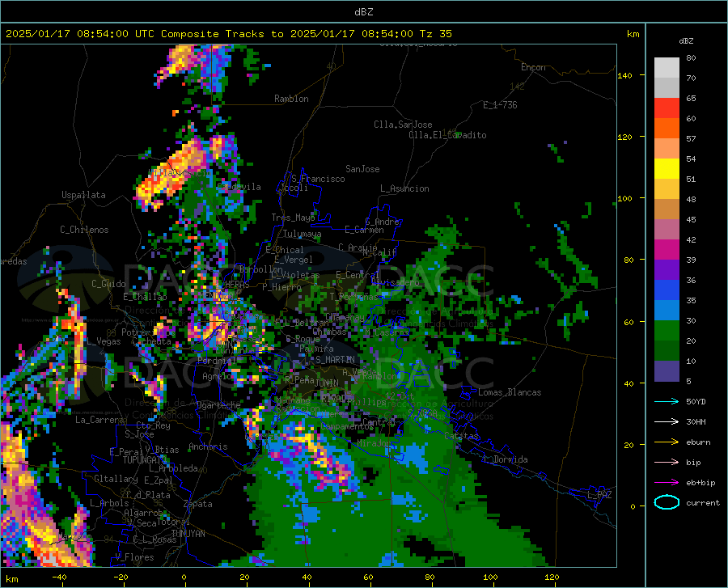Click the TUPUNGATO map label

pos(145,460)
